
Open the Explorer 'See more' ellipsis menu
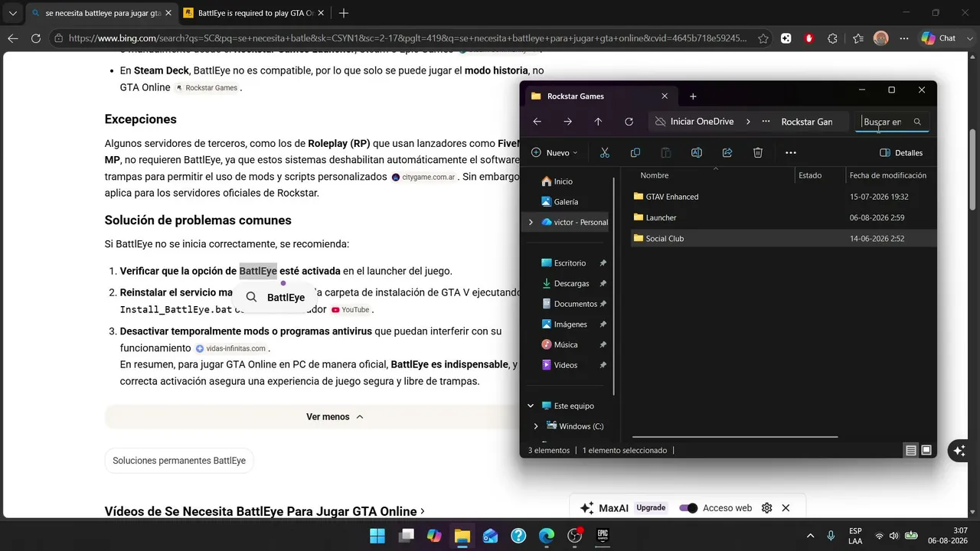tap(791, 153)
